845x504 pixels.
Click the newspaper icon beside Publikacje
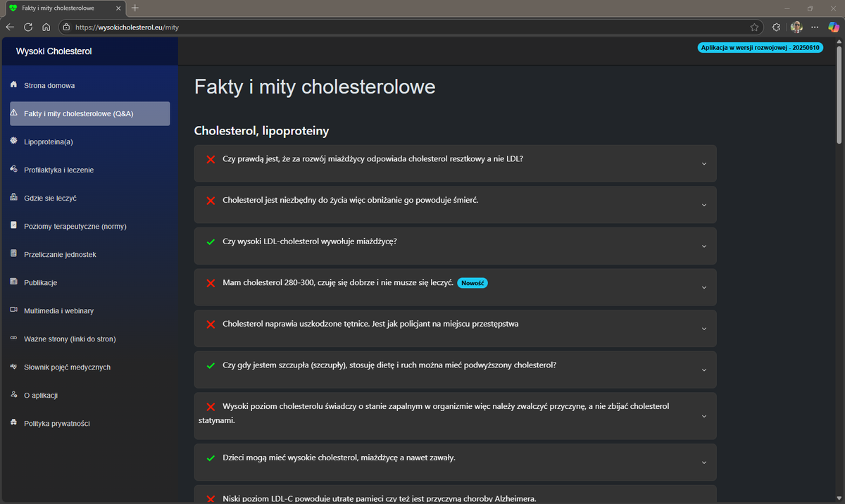click(13, 282)
